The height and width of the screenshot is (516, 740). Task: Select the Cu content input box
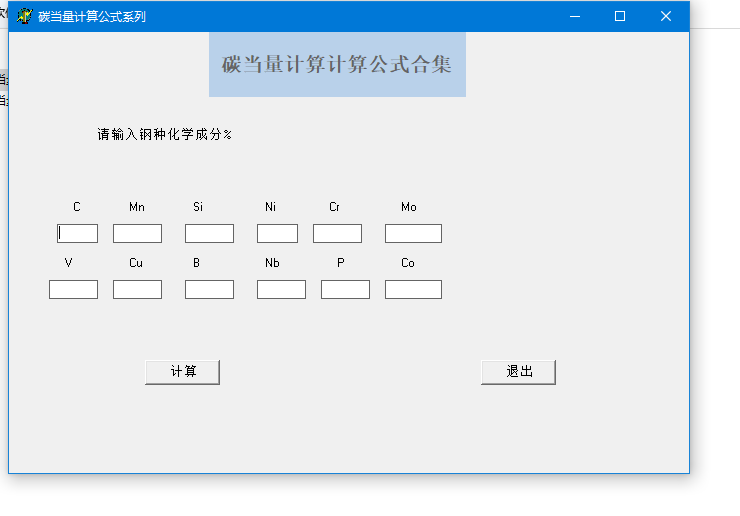(137, 289)
